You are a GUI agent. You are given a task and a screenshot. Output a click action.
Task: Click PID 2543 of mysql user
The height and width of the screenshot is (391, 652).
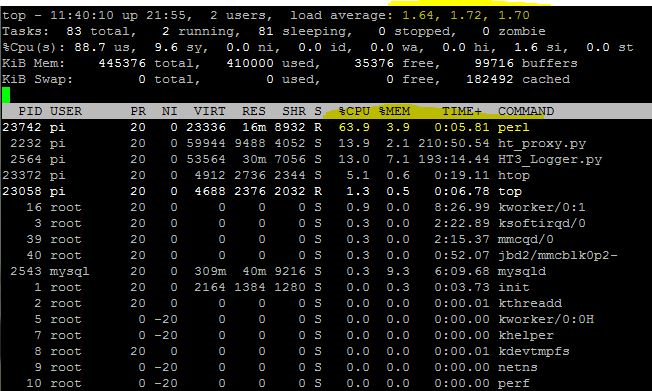(26, 271)
